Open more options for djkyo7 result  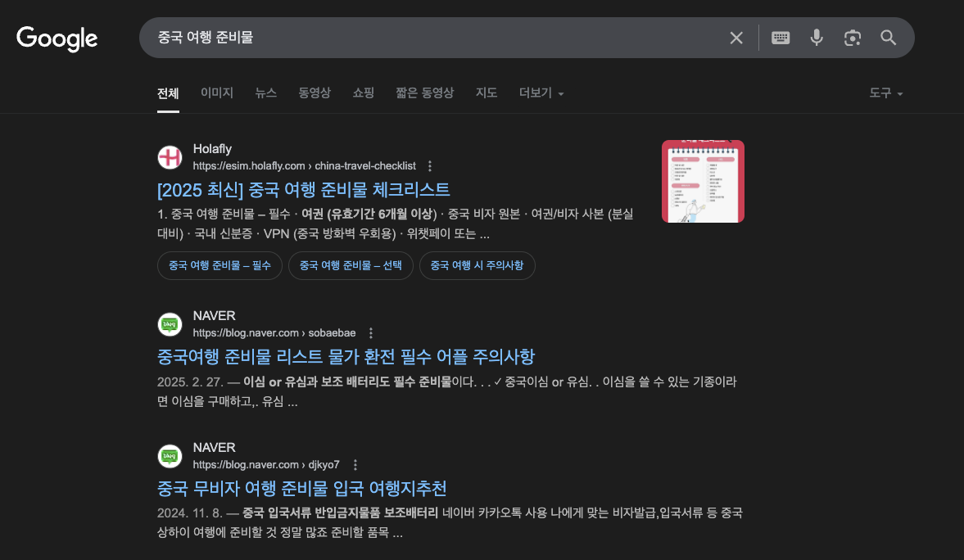[355, 465]
